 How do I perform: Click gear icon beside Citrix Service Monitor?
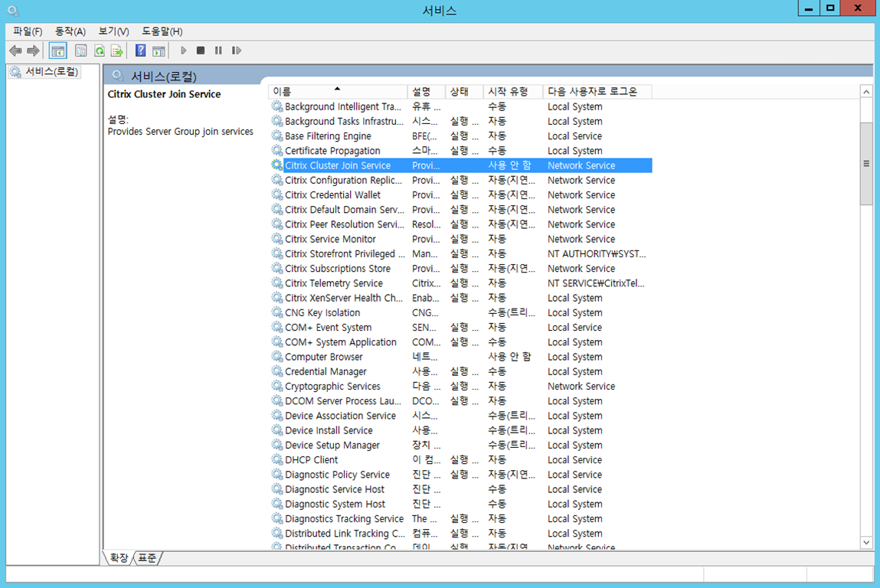click(x=276, y=238)
